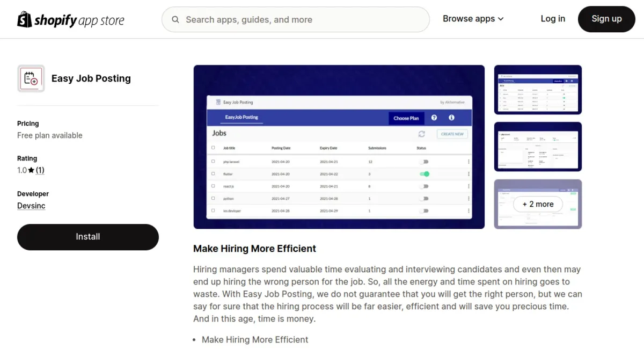Click the magnifier icon in the search bar
644x349 pixels.
pos(175,20)
